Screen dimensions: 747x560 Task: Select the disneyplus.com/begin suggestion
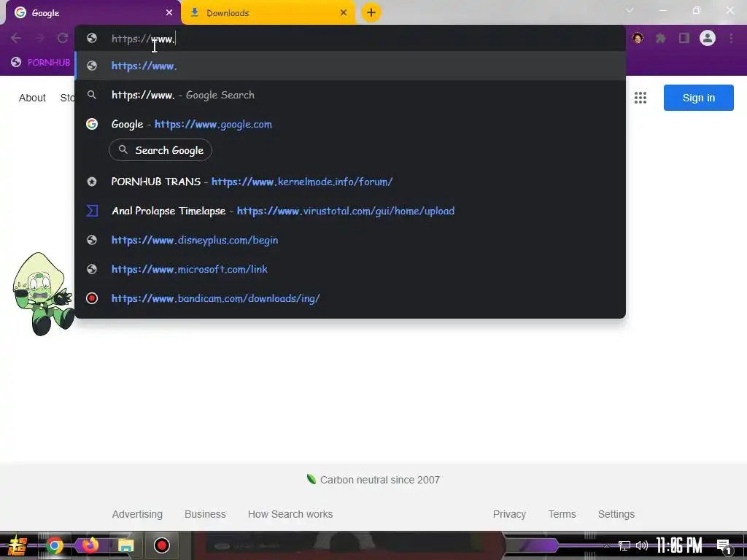(350, 239)
